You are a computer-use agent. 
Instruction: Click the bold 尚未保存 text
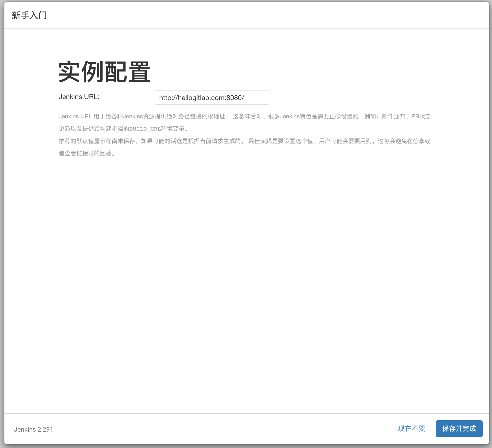123,141
